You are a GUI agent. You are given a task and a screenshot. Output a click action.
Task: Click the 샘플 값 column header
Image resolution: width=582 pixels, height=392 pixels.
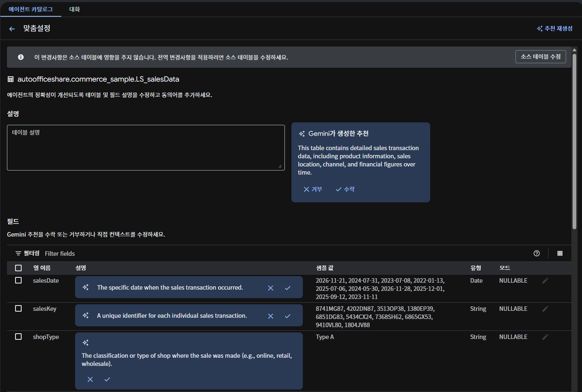point(325,268)
